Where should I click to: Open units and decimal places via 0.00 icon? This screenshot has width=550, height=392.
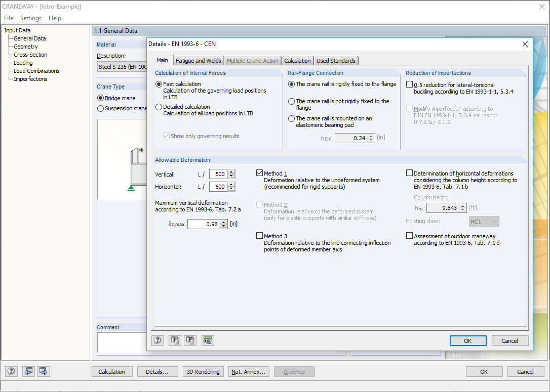[x=207, y=340]
